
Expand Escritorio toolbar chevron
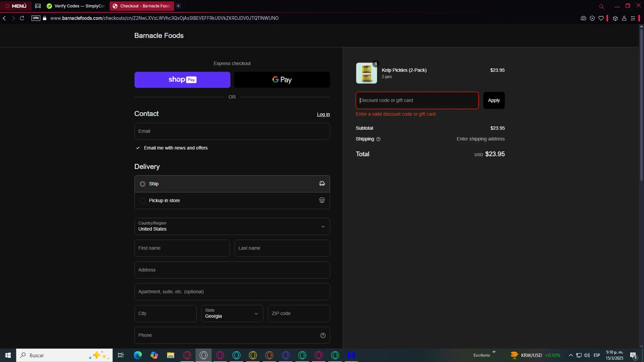click(x=494, y=352)
